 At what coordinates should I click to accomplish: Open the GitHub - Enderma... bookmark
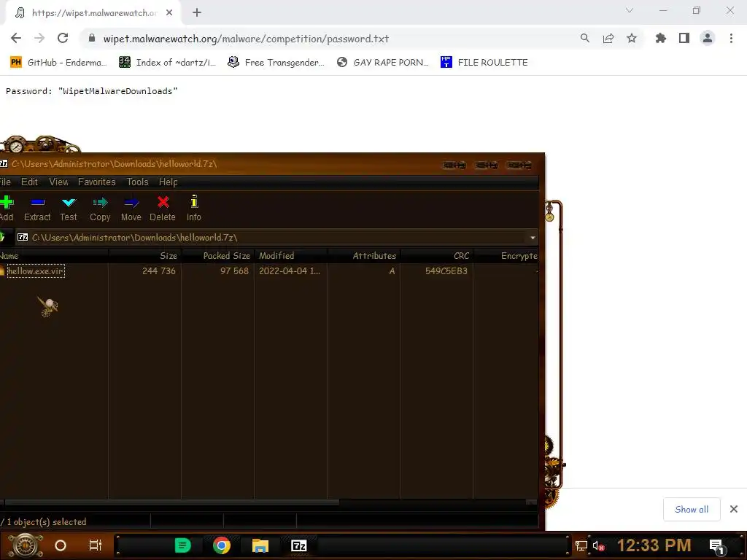coord(58,63)
